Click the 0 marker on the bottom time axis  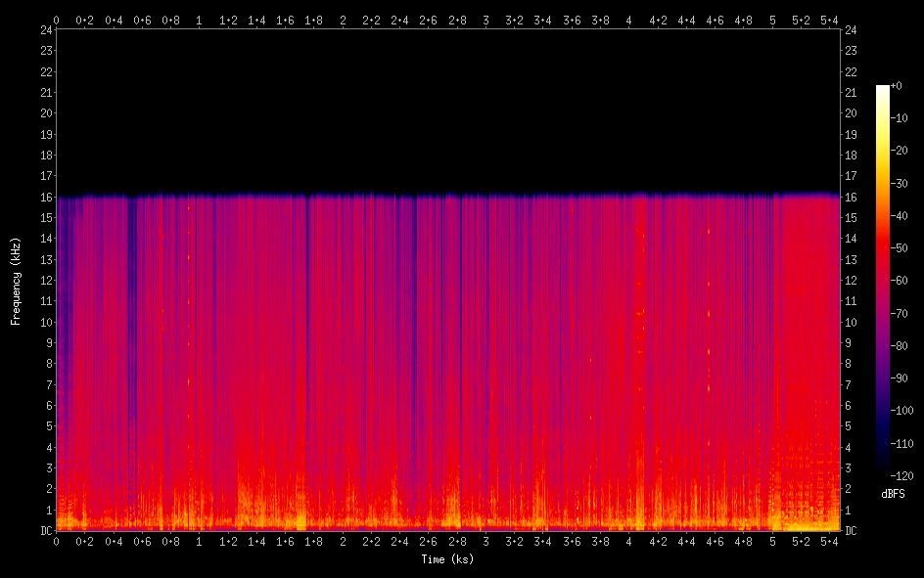[57, 541]
